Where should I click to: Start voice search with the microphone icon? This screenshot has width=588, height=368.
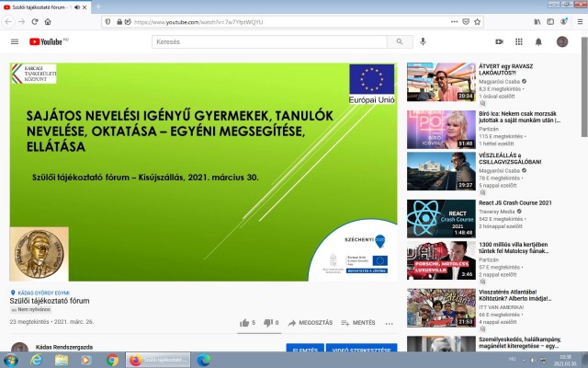(x=423, y=41)
